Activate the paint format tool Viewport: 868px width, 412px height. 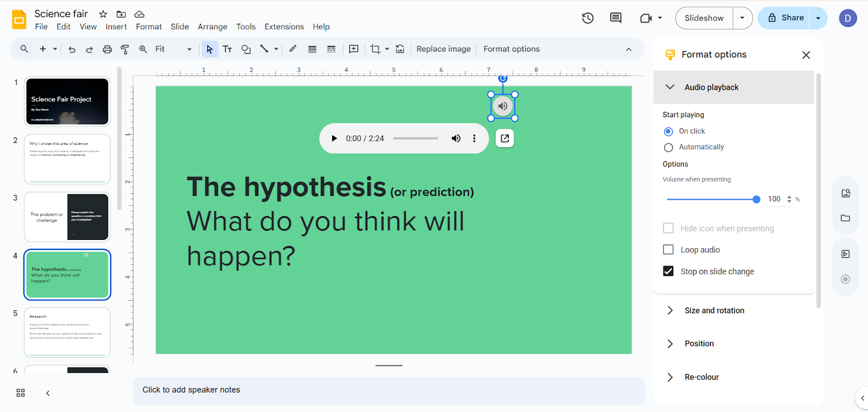pos(125,49)
